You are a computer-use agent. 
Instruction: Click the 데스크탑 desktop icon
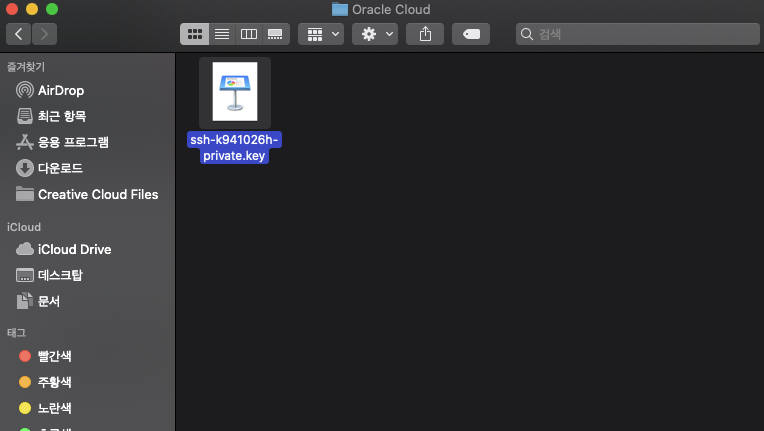25,275
